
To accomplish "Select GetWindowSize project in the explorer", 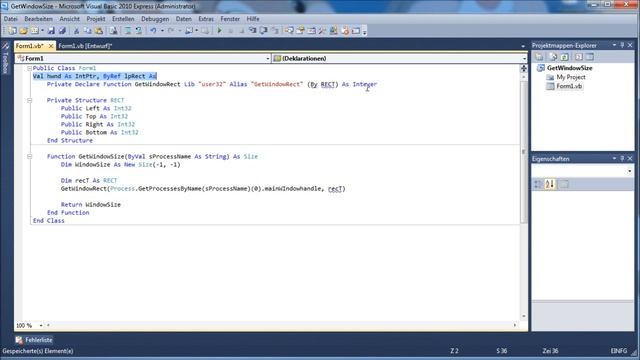I will point(569,68).
